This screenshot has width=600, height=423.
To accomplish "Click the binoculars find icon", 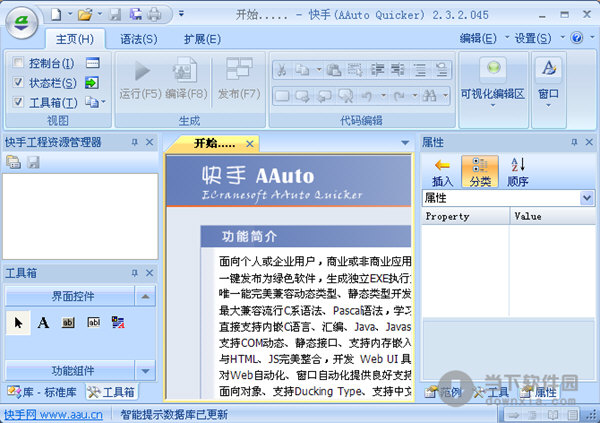I will 429,96.
